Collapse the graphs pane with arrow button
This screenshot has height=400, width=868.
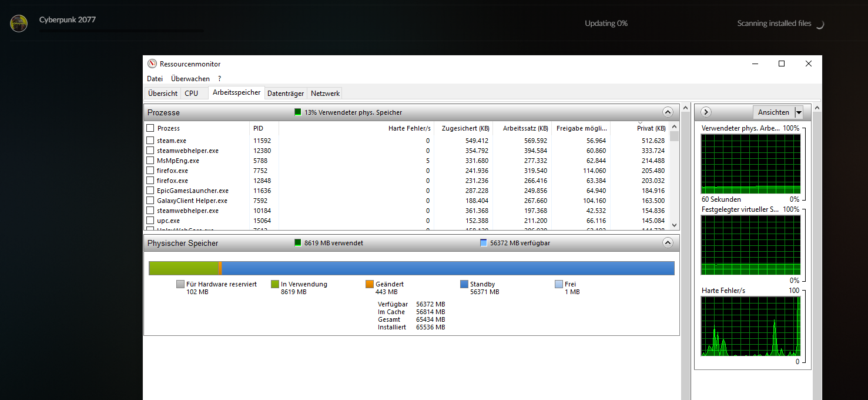706,112
